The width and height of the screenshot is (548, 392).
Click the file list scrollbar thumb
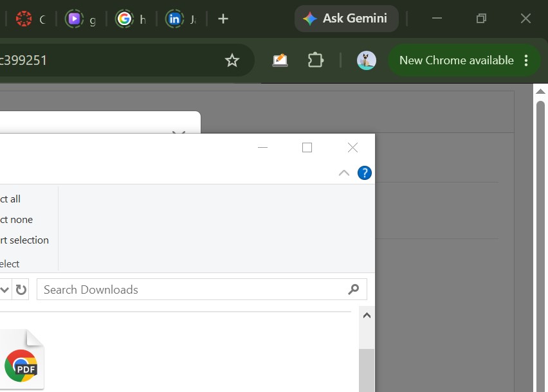pyautogui.click(x=367, y=370)
